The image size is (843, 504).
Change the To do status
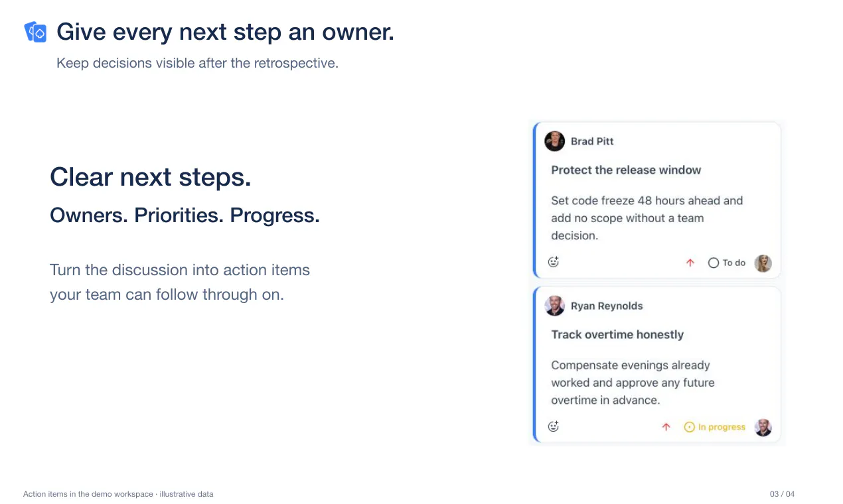727,263
